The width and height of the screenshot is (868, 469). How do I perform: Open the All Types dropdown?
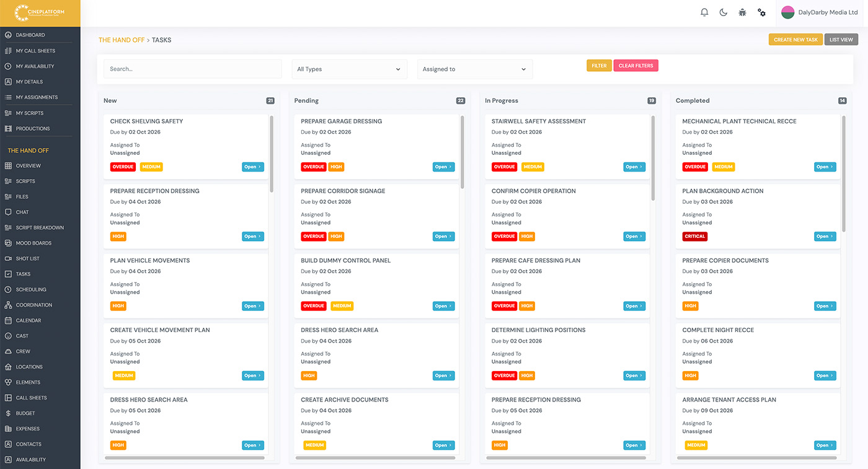tap(350, 69)
